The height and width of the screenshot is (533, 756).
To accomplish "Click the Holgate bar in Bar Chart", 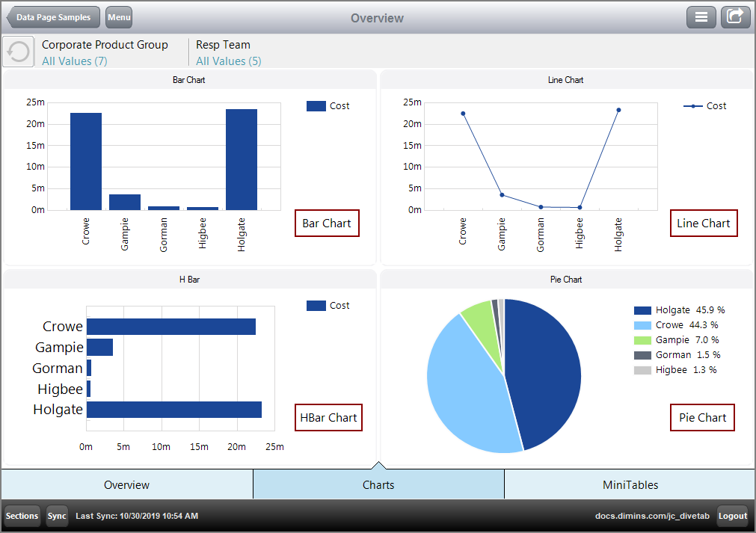I will tap(242, 159).
